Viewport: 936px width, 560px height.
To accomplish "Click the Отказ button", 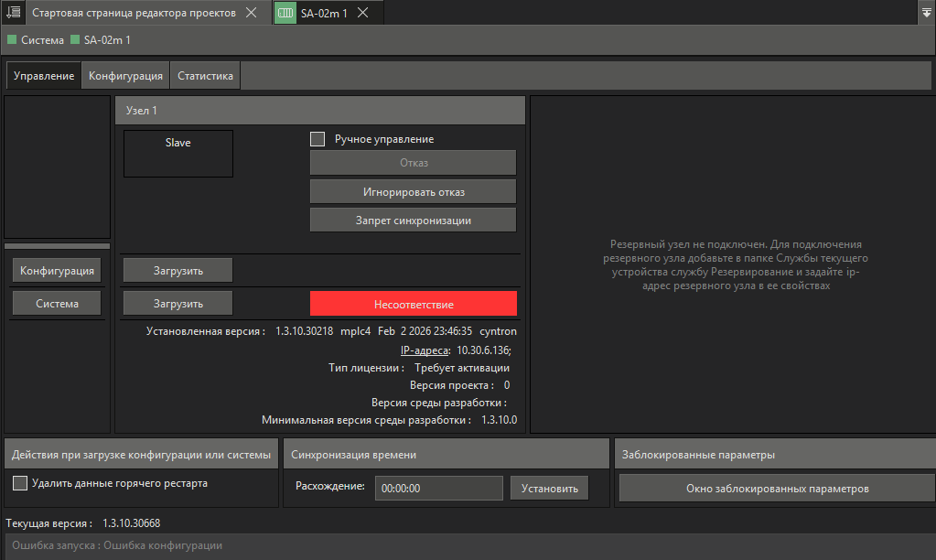I will pyautogui.click(x=413, y=163).
